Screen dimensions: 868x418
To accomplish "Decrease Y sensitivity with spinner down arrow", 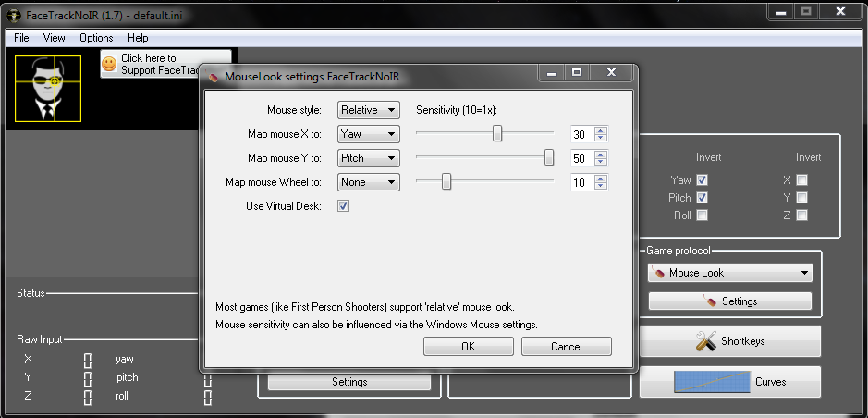I will click(601, 162).
